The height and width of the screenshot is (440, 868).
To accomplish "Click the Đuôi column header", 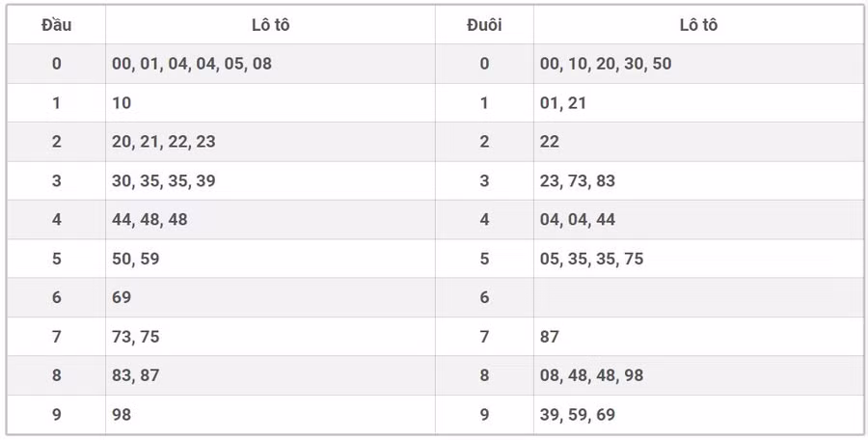I will point(484,25).
